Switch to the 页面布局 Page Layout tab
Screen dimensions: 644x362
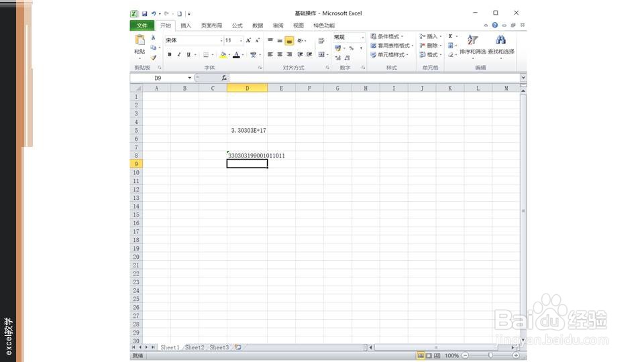click(x=211, y=25)
